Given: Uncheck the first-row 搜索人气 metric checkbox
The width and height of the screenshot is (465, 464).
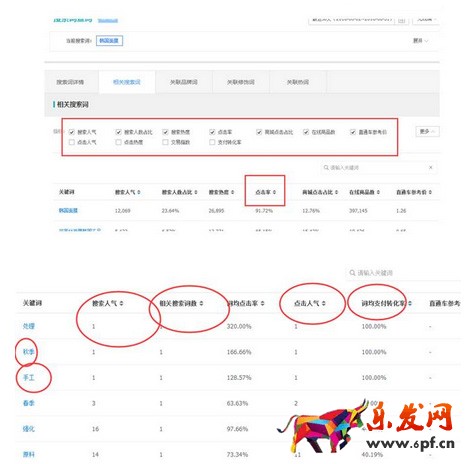Looking at the screenshot, I should tap(72, 132).
